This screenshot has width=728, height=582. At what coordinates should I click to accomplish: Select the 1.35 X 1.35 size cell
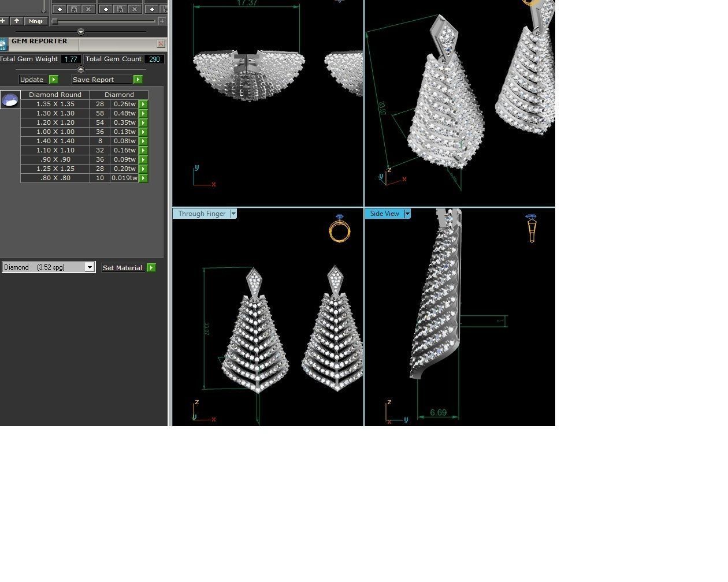[x=55, y=104]
